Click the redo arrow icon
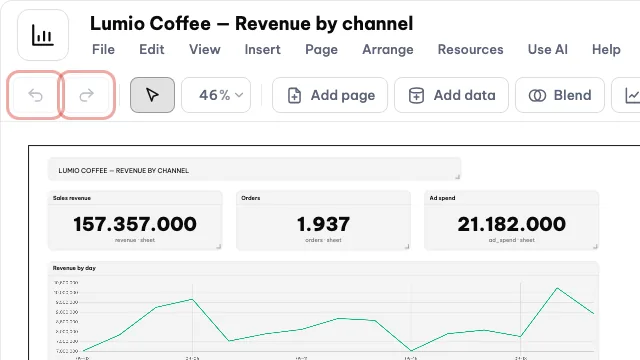640x360 pixels. 87,95
